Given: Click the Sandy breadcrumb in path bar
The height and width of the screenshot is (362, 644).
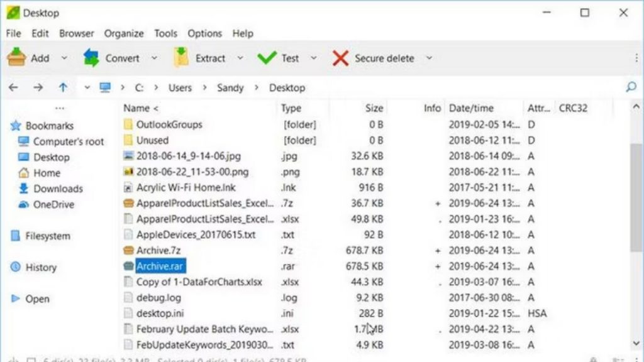Looking at the screenshot, I should pos(230,88).
